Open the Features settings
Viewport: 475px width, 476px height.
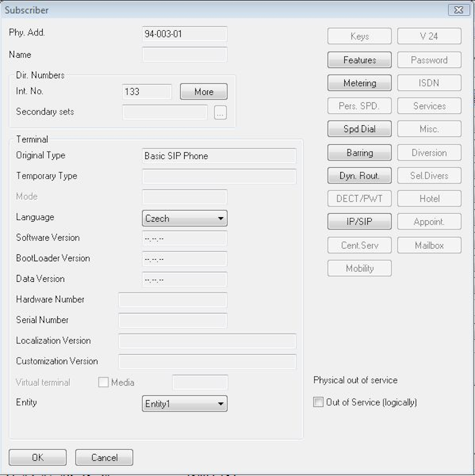(359, 59)
